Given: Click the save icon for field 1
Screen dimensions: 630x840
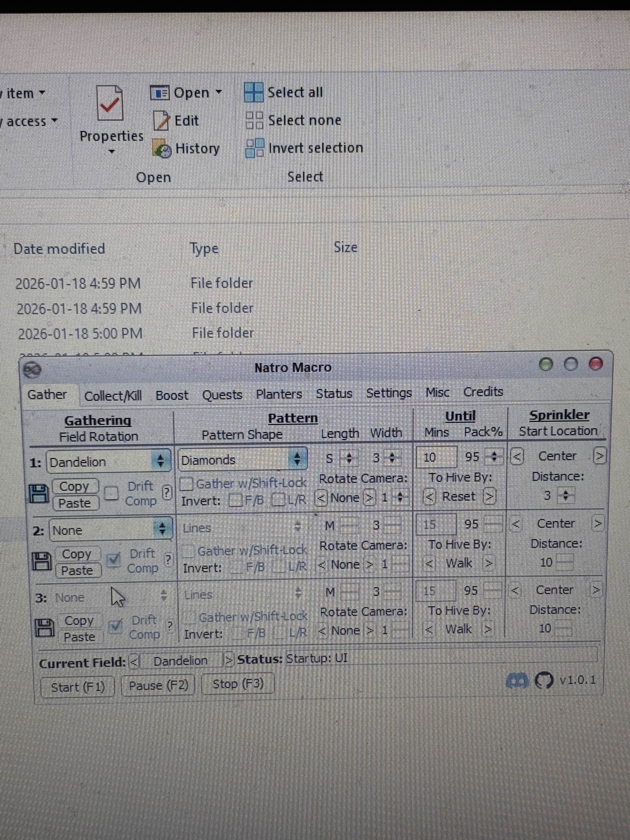Looking at the screenshot, I should pyautogui.click(x=39, y=494).
